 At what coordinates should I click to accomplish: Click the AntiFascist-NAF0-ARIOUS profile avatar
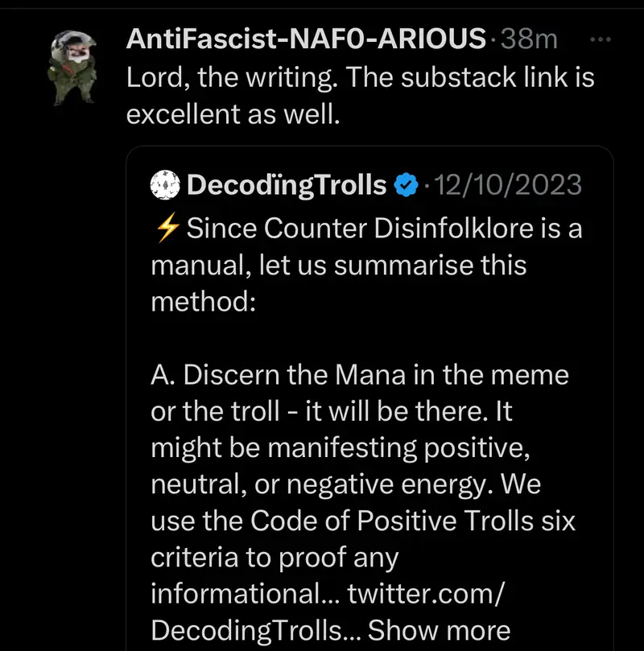point(75,69)
